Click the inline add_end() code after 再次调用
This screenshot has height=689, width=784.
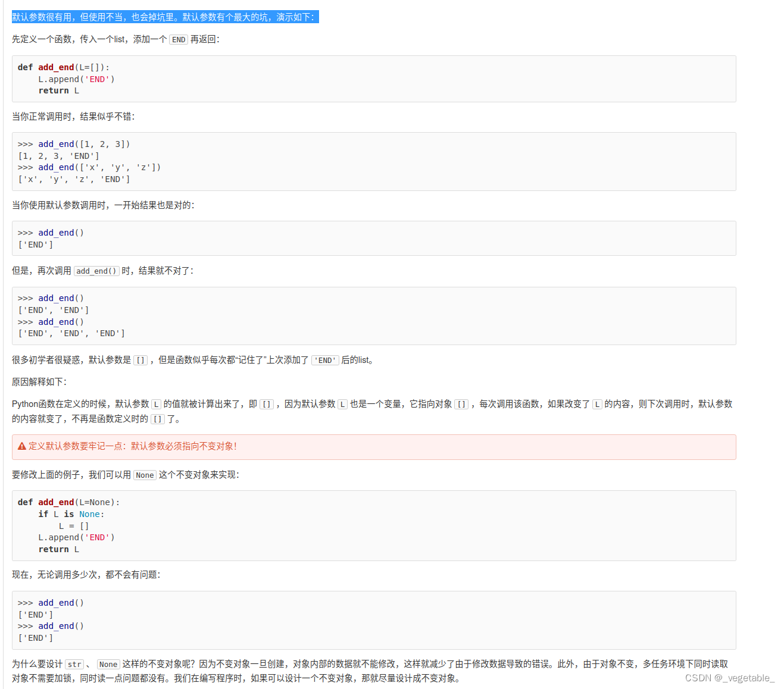[96, 271]
